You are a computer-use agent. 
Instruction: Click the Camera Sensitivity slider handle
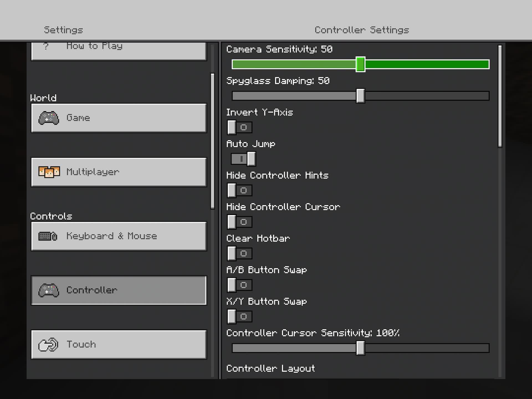[360, 64]
